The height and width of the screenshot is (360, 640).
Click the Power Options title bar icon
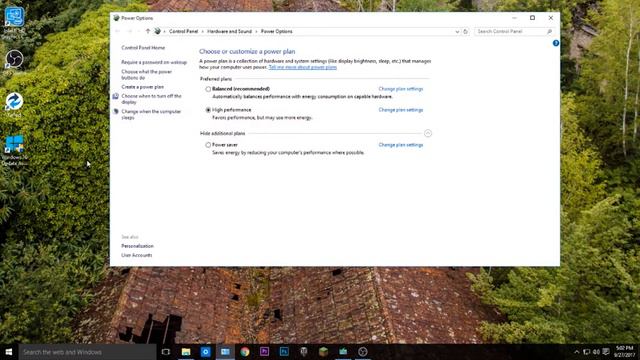pyautogui.click(x=116, y=18)
